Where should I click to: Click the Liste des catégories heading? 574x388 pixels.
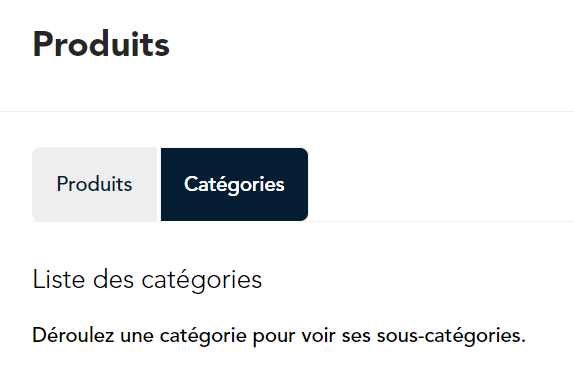pos(147,280)
